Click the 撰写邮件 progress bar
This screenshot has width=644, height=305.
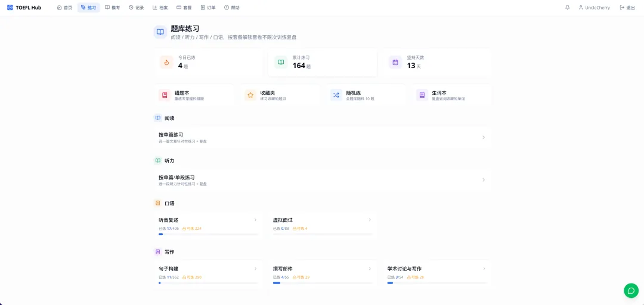click(323, 283)
